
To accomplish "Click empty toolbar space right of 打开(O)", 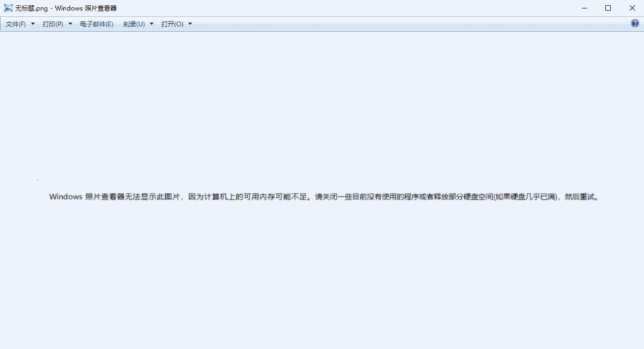I will (x=411, y=24).
